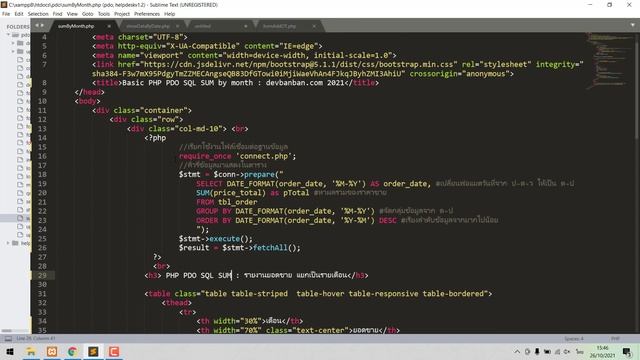This screenshot has width=640, height=360.
Task: Open the Goto menu
Action: tap(88, 13)
